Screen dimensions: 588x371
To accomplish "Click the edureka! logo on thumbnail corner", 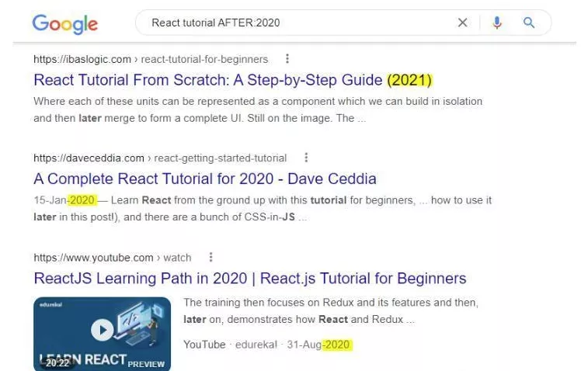I will 50,306.
